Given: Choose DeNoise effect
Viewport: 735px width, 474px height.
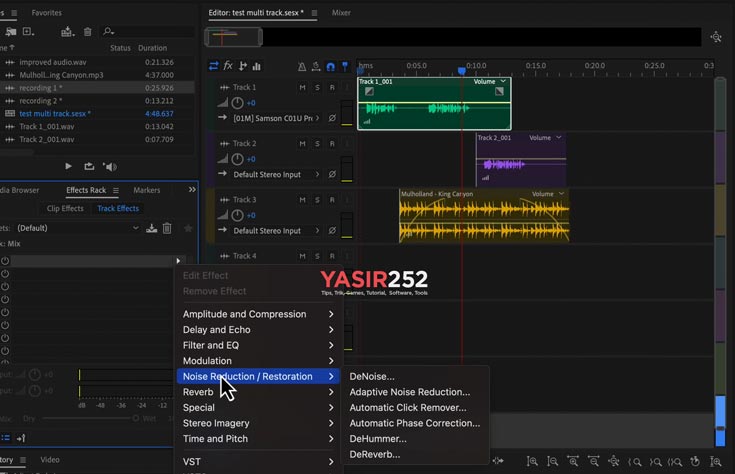Looking at the screenshot, I should [372, 376].
